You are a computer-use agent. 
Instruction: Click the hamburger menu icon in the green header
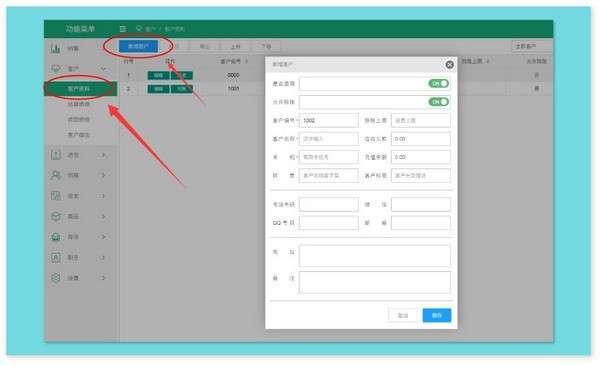point(122,29)
